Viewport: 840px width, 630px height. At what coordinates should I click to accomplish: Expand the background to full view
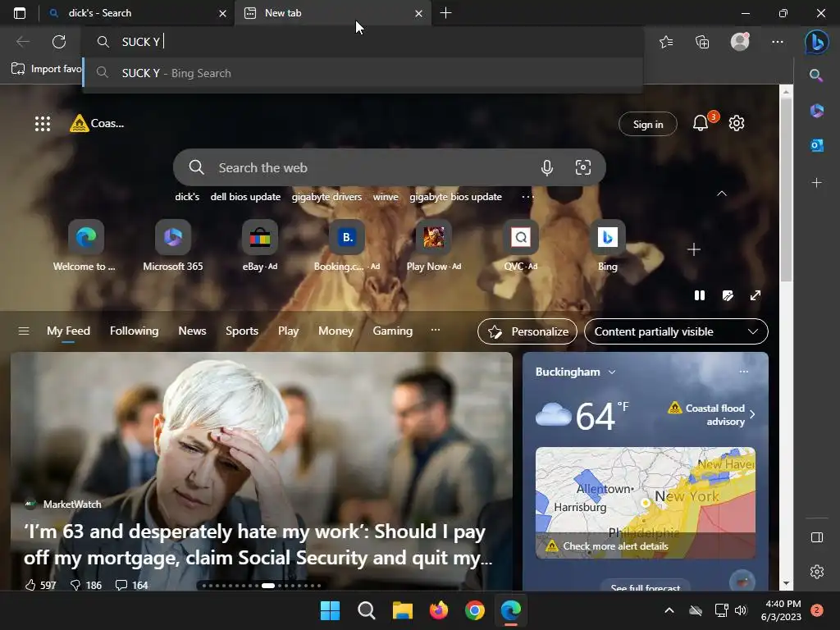(756, 295)
